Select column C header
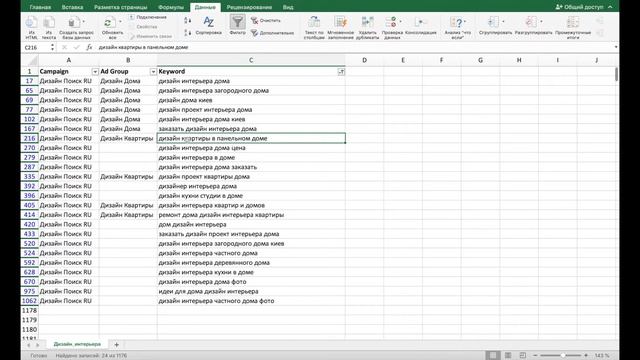 click(251, 60)
